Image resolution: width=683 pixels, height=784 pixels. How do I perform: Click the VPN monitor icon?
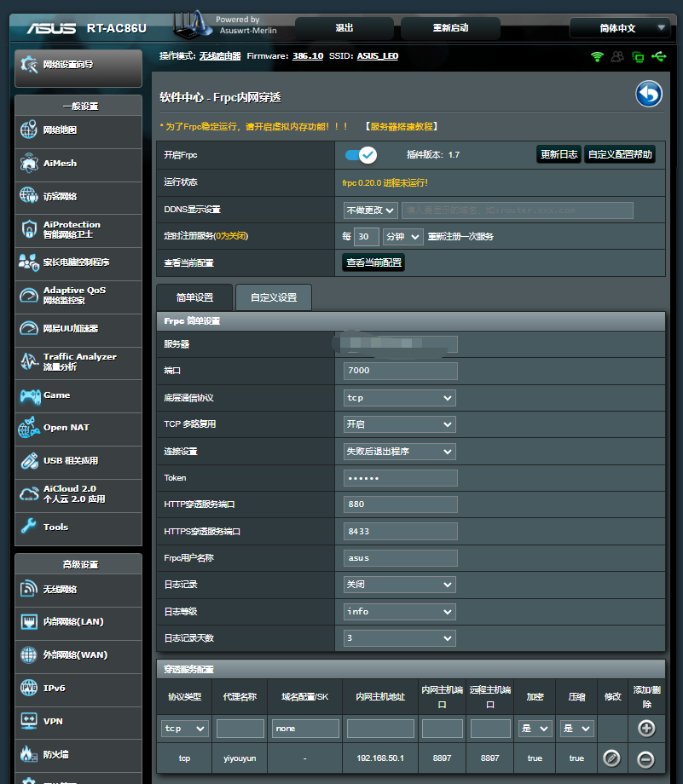[x=28, y=721]
